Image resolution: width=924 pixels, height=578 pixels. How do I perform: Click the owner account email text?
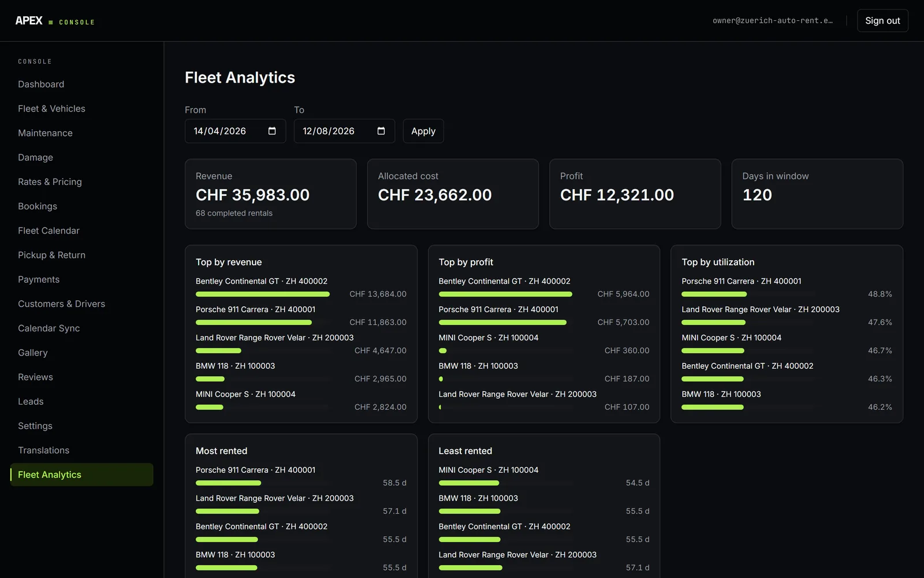(773, 21)
